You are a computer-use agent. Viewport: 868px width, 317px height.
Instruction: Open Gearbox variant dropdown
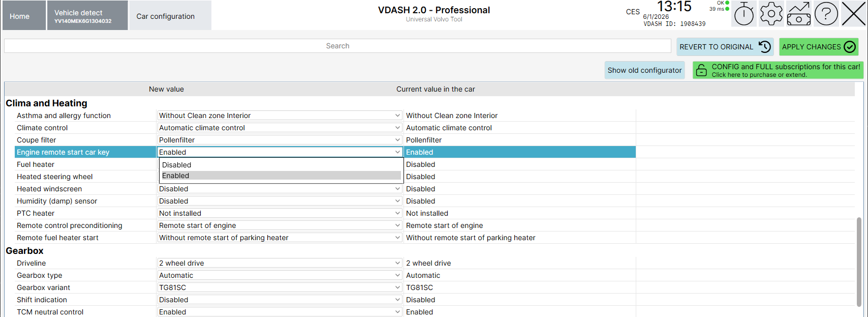click(280, 287)
